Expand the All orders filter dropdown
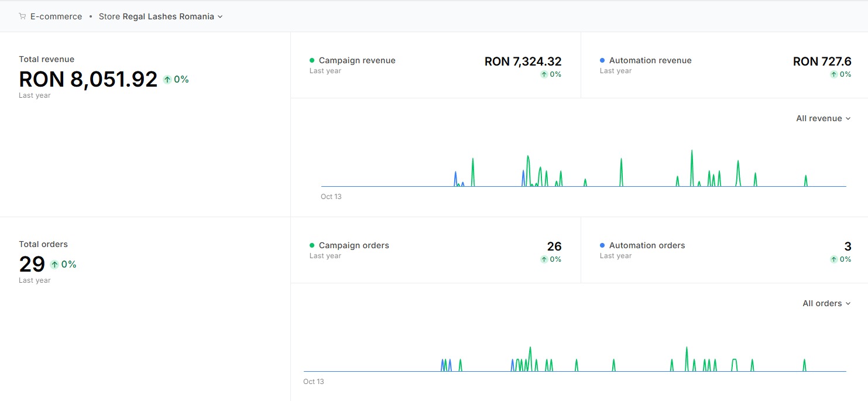 (x=826, y=303)
